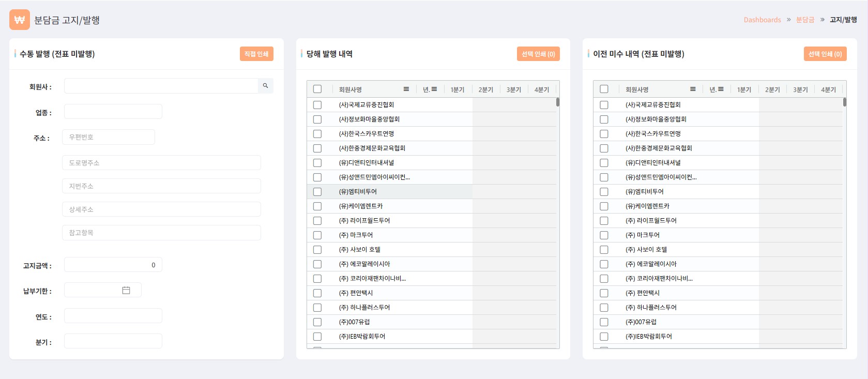The width and height of the screenshot is (868, 379).
Task: Click the won currency icon beside page title
Action: coord(20,20)
